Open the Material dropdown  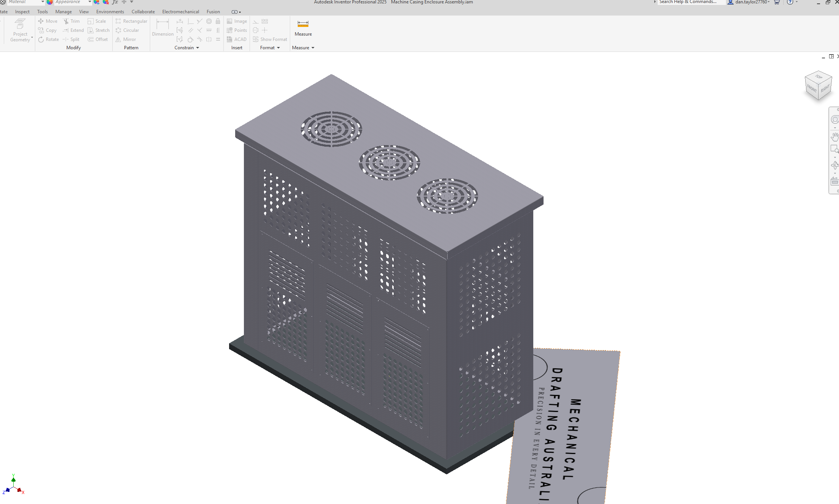point(42,2)
